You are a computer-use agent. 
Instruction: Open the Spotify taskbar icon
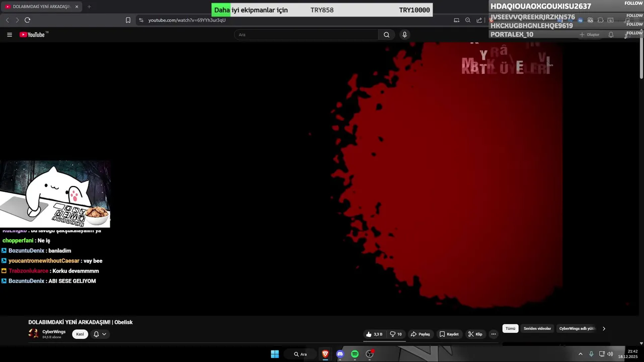tap(355, 354)
